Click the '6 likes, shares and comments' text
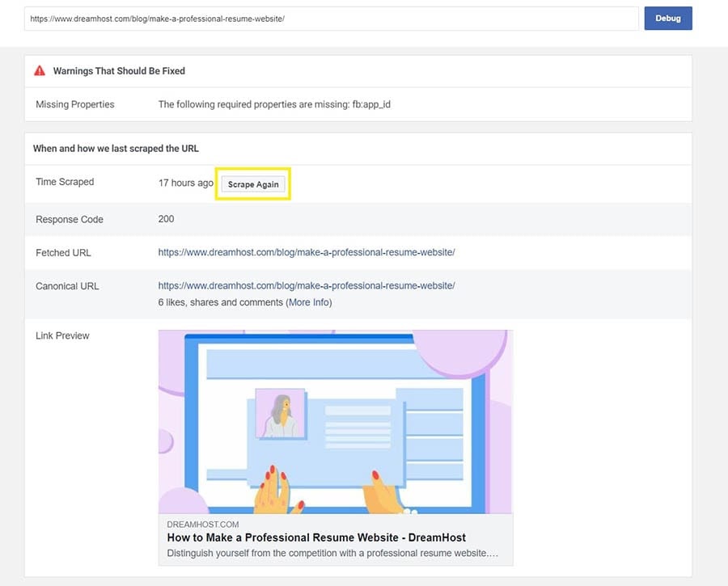728x586 pixels. [220, 302]
